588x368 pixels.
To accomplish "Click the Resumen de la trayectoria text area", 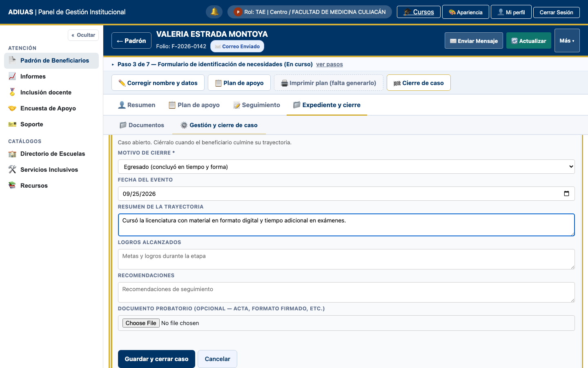I will (x=346, y=225).
